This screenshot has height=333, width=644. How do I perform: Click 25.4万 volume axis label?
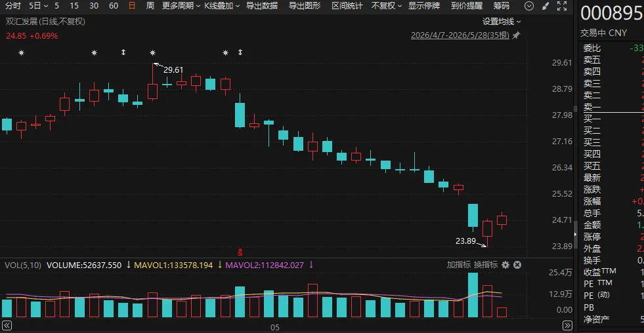562,273
